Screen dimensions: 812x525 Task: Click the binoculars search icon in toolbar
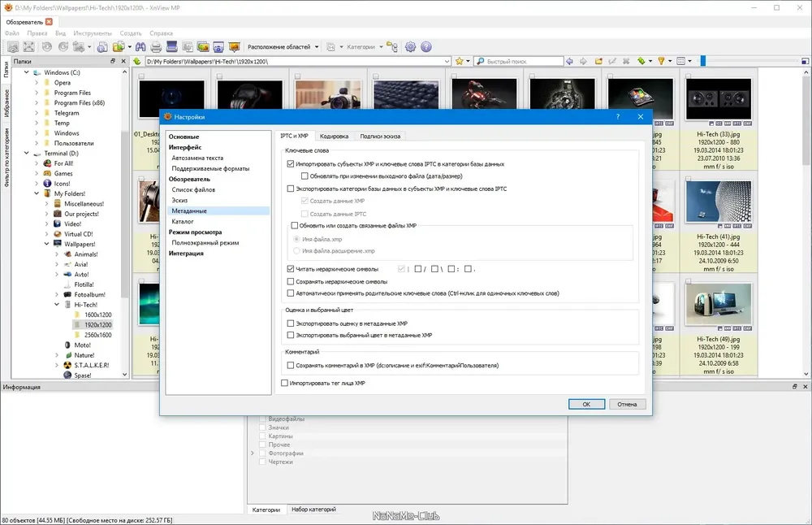tap(140, 46)
